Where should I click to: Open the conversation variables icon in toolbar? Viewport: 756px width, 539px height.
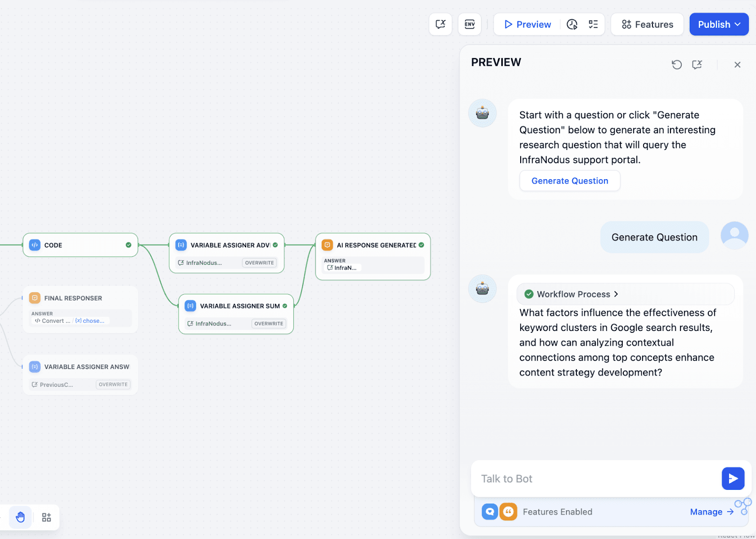[440, 24]
